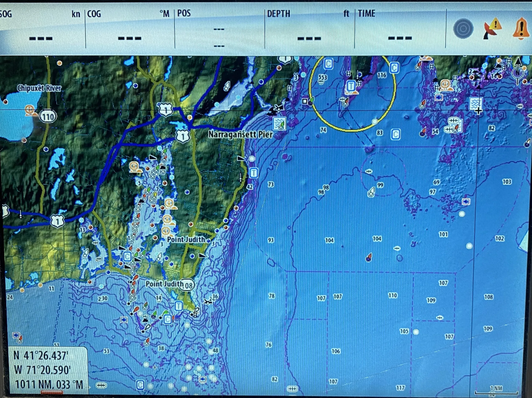Tap the 106 depth sounding
Screen dimensions: 532x398
pos(336,351)
